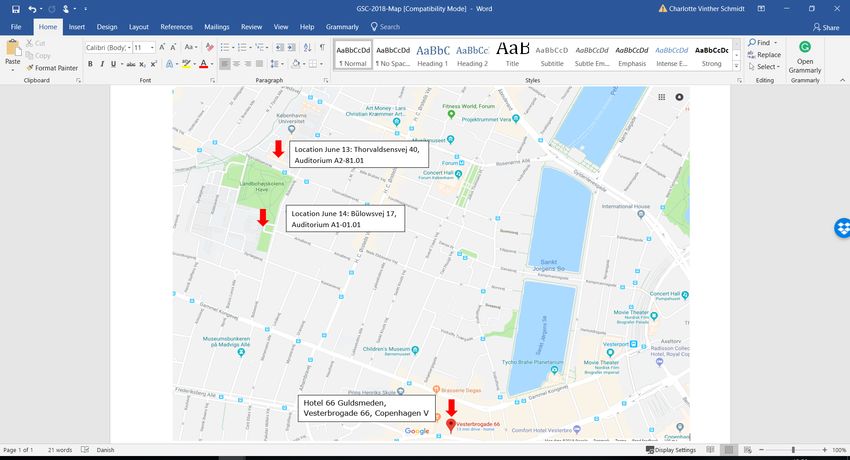Image resolution: width=850 pixels, height=460 pixels.
Task: Open the Numbering list dropdown
Action: (x=250, y=48)
